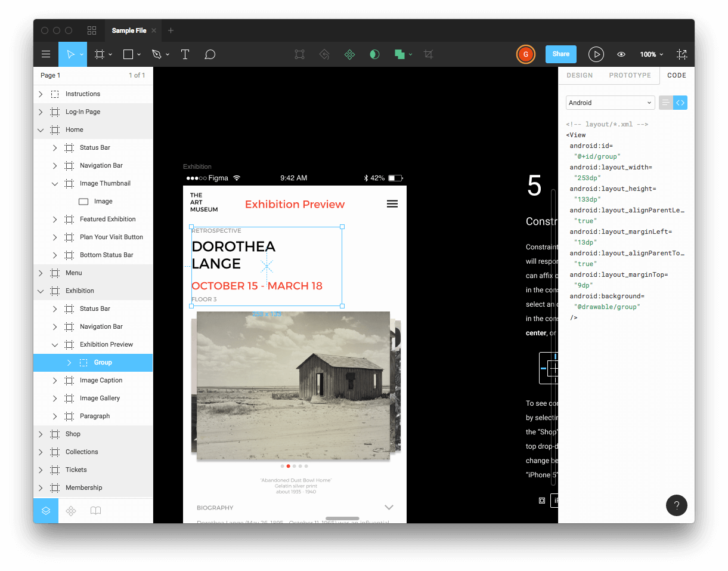Switch to the Prototype tab

coord(630,75)
